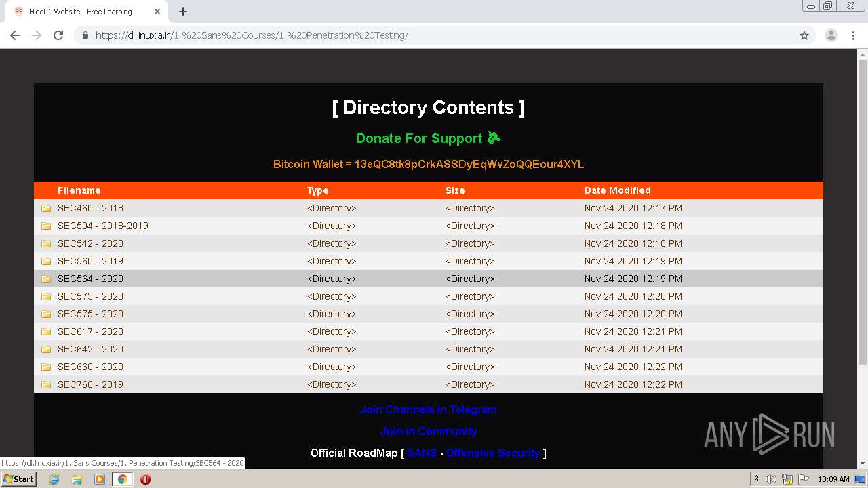
Task: Click the taskbar clock showing 10:09 AM
Action: pos(833,479)
